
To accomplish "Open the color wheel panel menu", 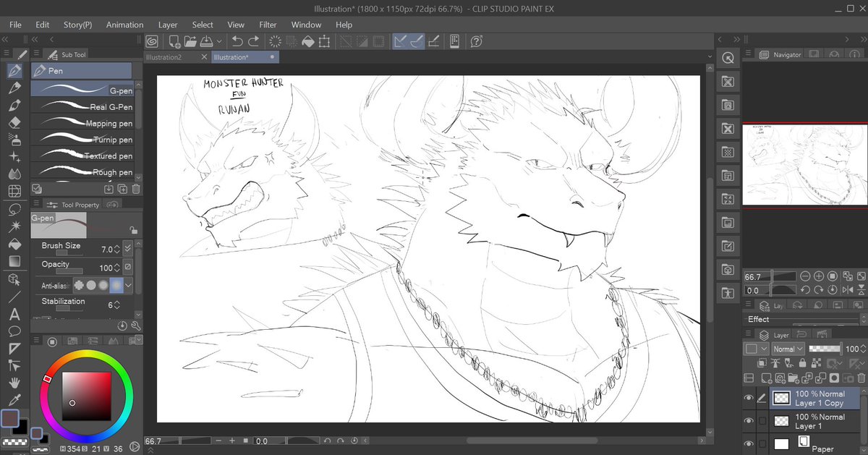I will (x=36, y=341).
